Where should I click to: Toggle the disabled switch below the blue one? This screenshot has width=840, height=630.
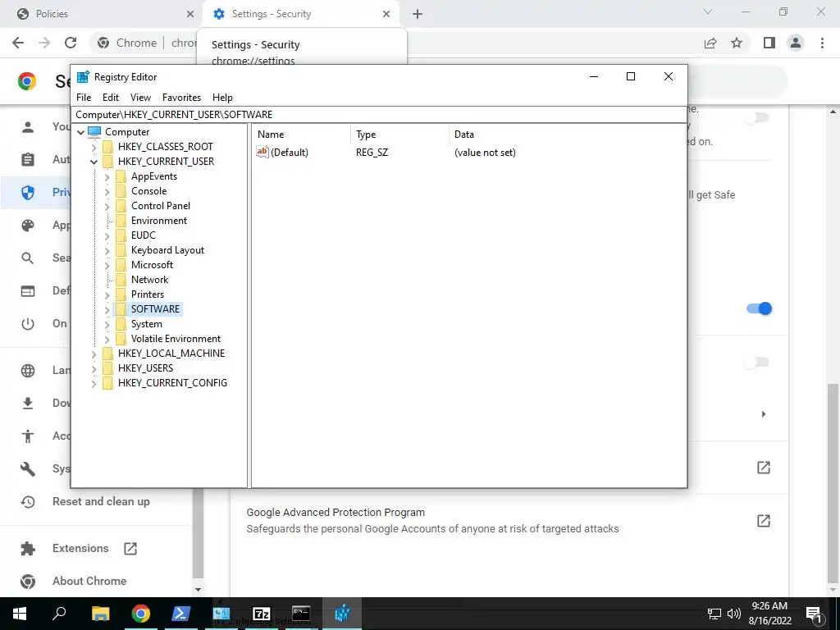pyautogui.click(x=756, y=363)
